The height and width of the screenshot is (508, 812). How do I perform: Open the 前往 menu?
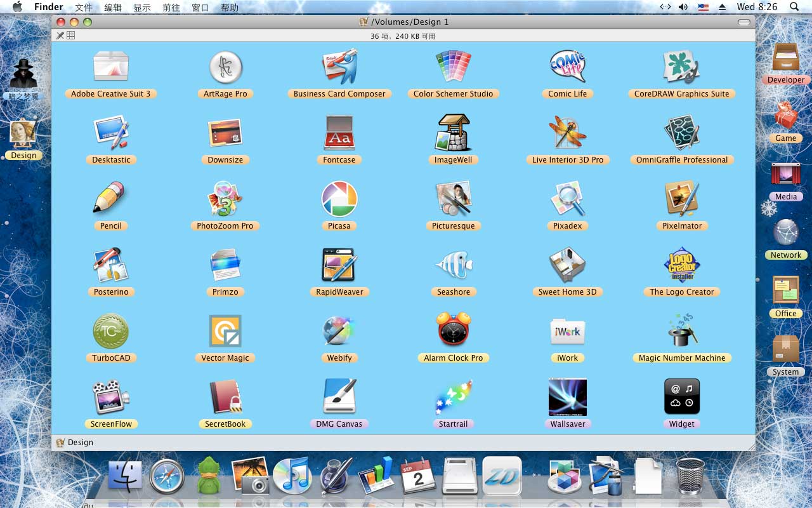(x=171, y=8)
